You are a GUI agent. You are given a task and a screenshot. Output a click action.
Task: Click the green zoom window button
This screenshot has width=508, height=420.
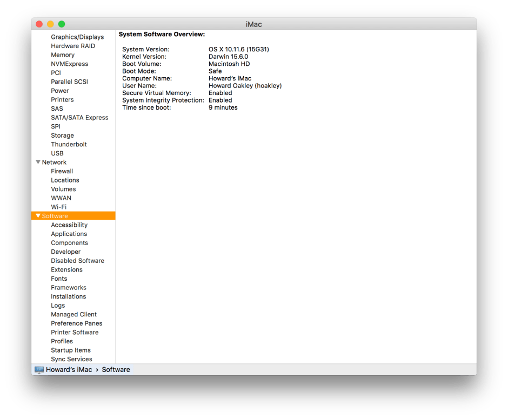pyautogui.click(x=62, y=24)
